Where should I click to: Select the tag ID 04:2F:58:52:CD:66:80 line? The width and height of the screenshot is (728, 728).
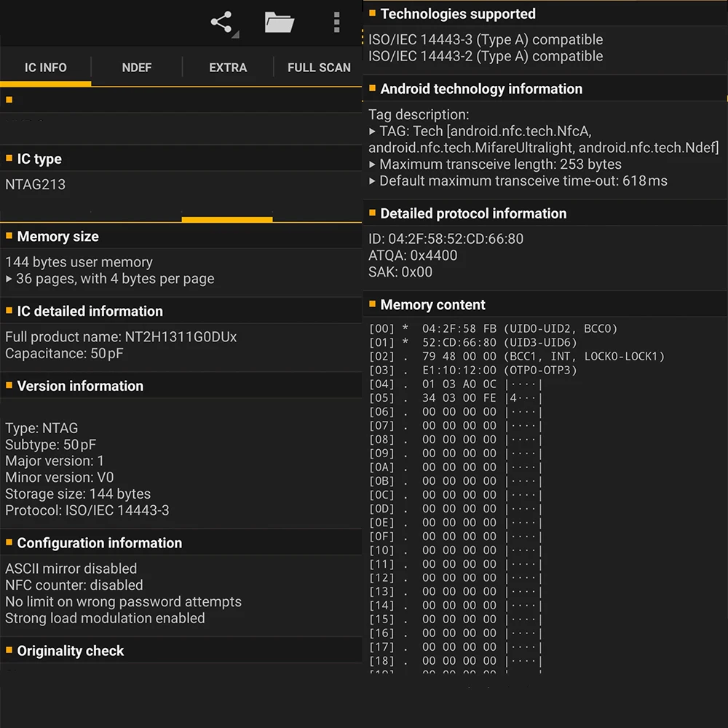click(x=446, y=239)
